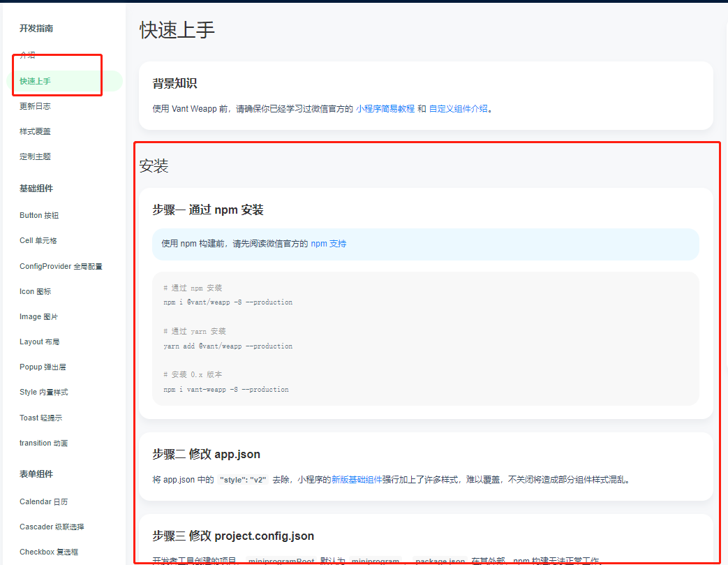Click the 基础组件 section heading
The height and width of the screenshot is (565, 728).
coord(36,189)
